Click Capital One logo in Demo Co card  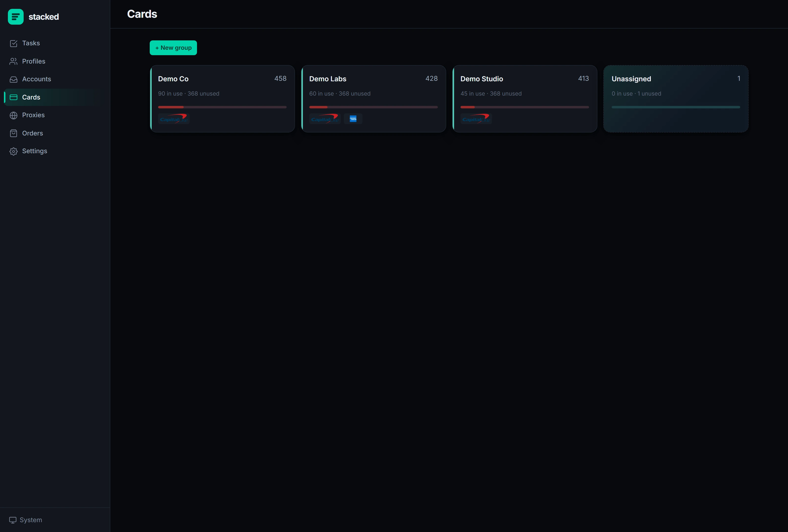click(x=174, y=119)
